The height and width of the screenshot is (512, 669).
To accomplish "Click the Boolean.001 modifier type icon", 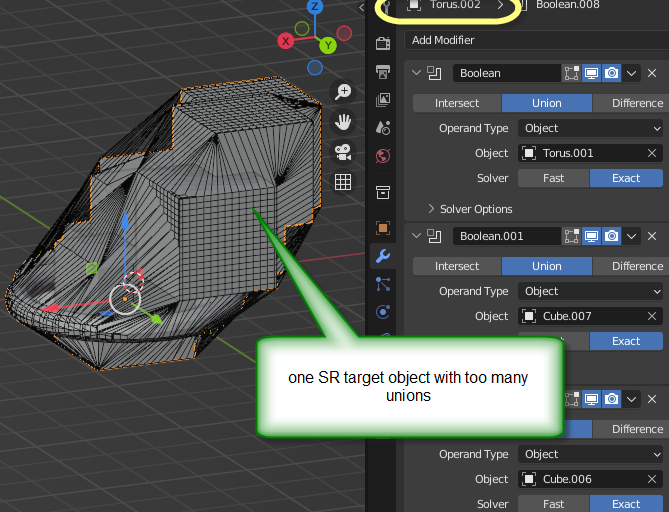I will (434, 236).
